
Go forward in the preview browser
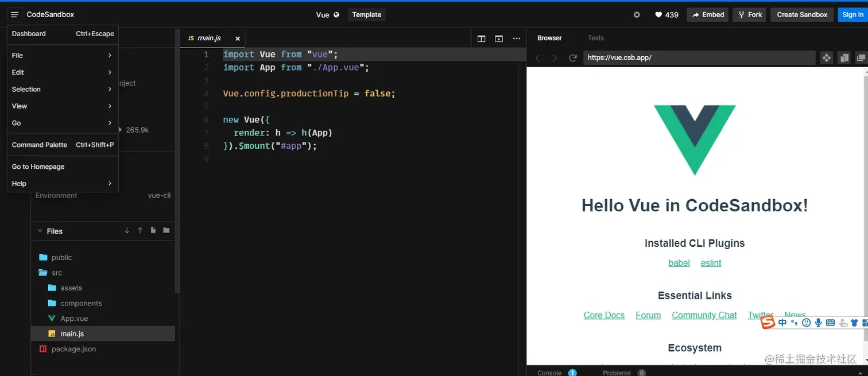pyautogui.click(x=555, y=58)
